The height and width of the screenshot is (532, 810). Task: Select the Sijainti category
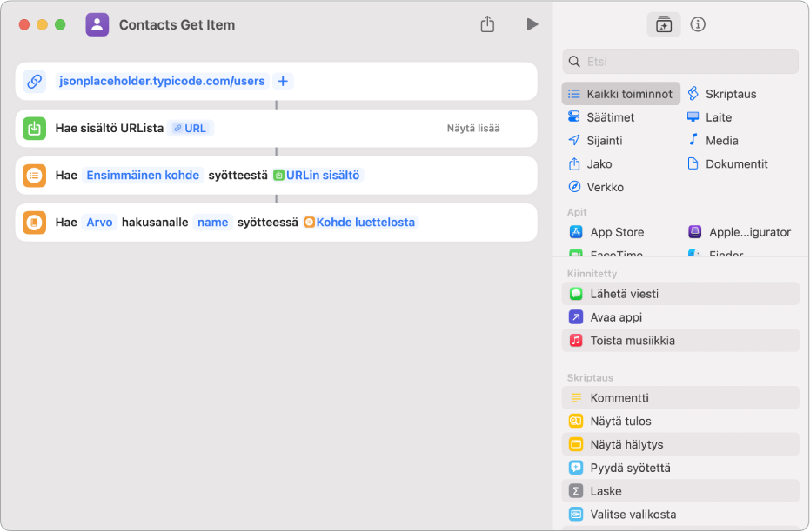point(595,140)
